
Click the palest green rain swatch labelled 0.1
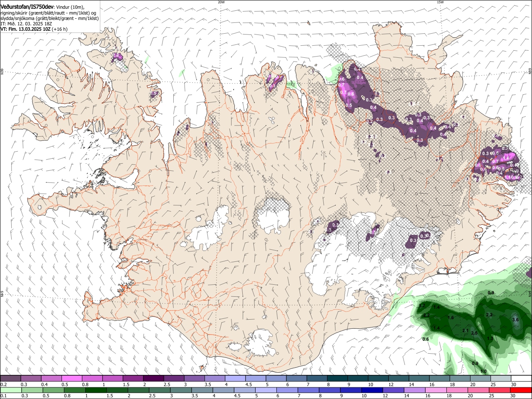click(x=11, y=390)
